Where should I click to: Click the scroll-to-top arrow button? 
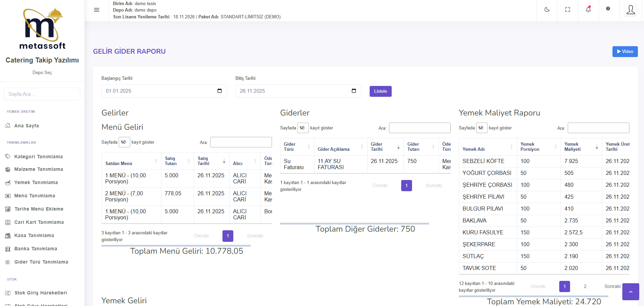pyautogui.click(x=630, y=292)
